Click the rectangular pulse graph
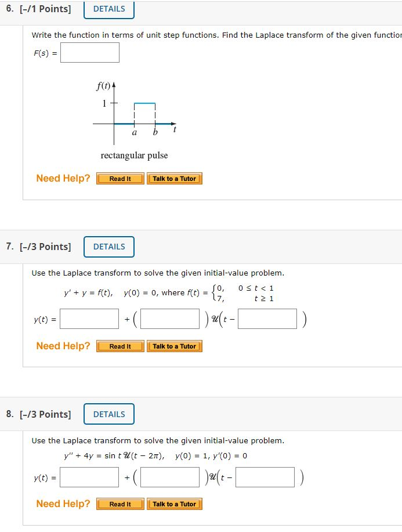Screen dimensions: 402x532 click(133, 113)
